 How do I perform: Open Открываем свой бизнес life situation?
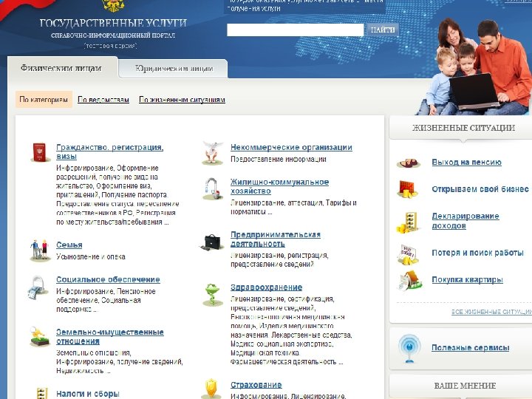480,189
